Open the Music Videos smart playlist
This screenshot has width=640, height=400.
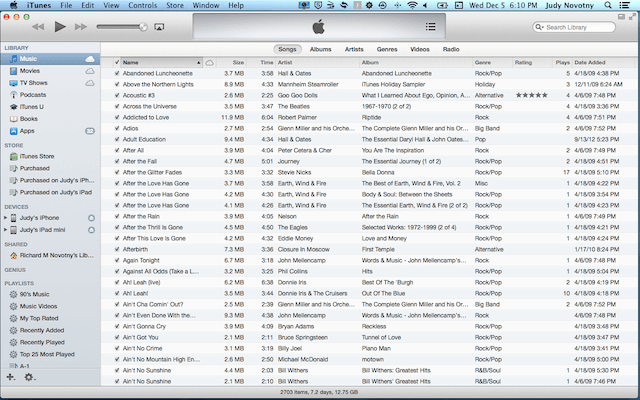click(50, 306)
